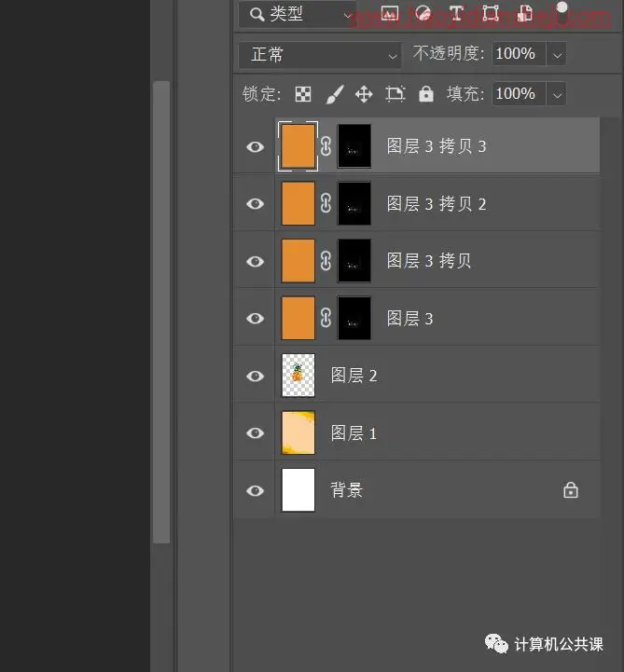Viewport: 624px width, 672px height.
Task: Toggle the layer filtering switch
Action: click(562, 13)
